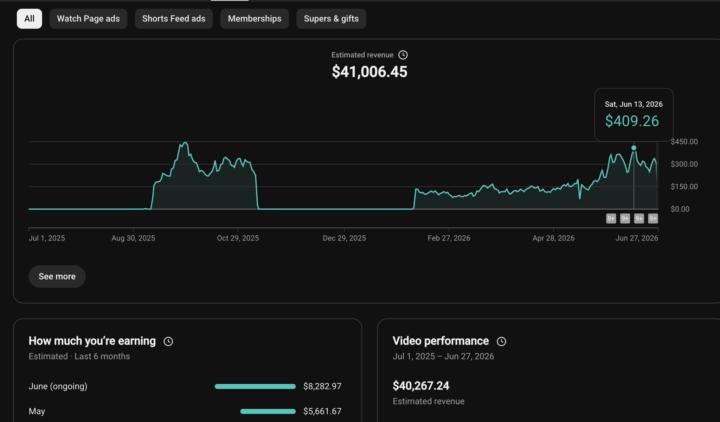Click the $150.00 y-axis label
Screen dimensions: 720x422
click(684, 186)
